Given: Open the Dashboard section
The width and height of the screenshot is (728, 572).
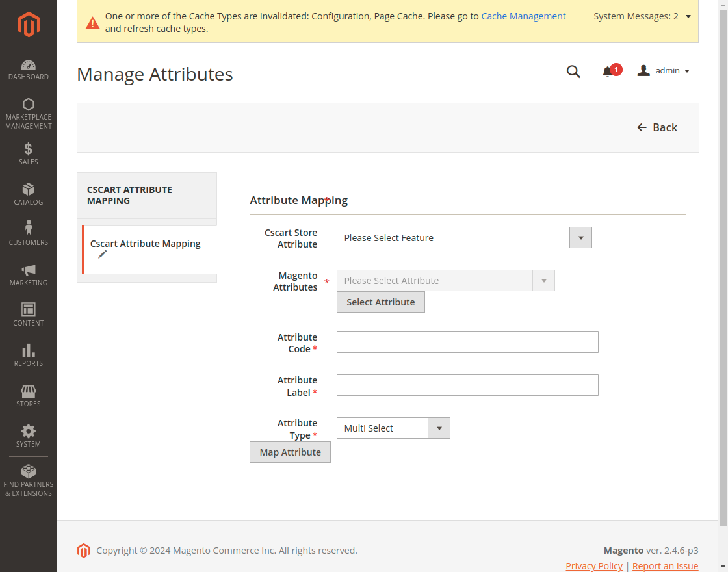Looking at the screenshot, I should (x=29, y=70).
